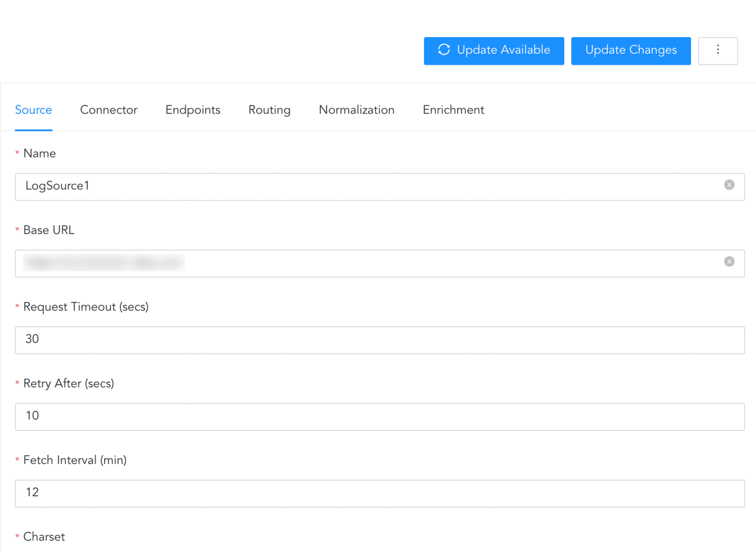Click the Request Timeout field showing 30
756x552 pixels.
coord(380,340)
